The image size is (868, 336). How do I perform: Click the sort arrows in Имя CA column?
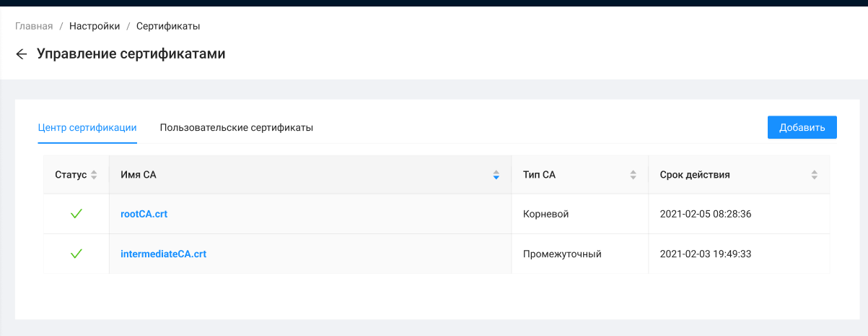pyautogui.click(x=496, y=175)
